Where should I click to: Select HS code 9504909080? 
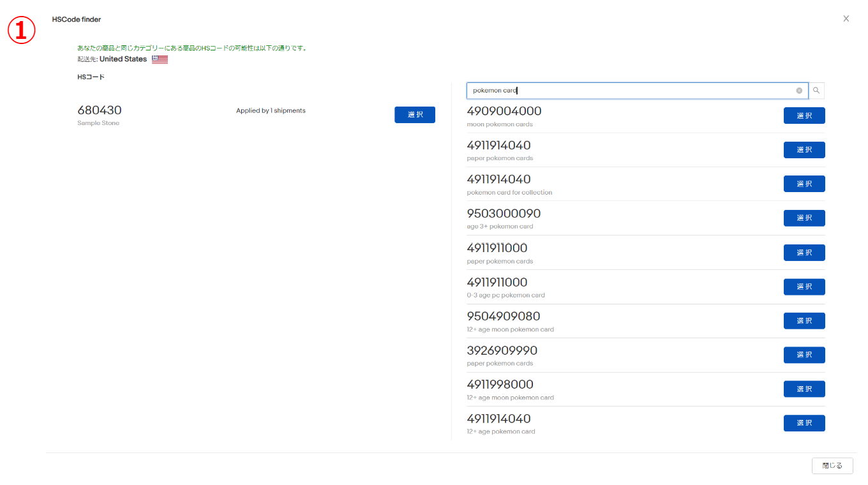(x=804, y=321)
